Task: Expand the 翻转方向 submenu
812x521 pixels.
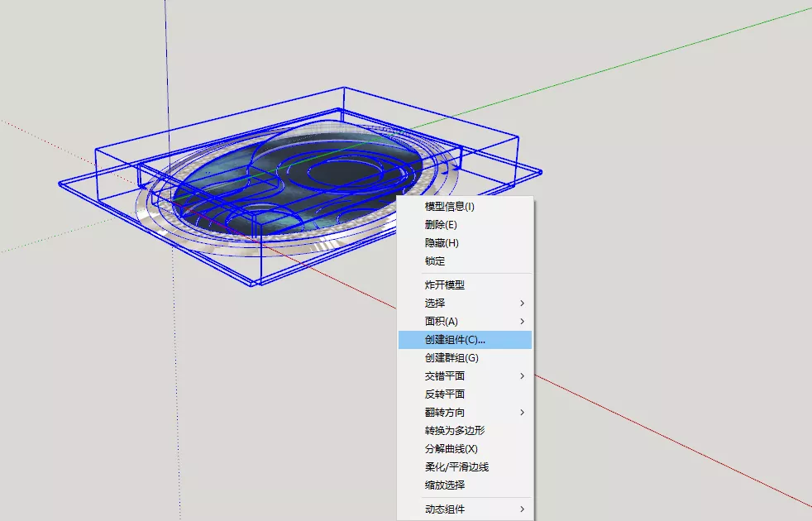Action: (445, 413)
